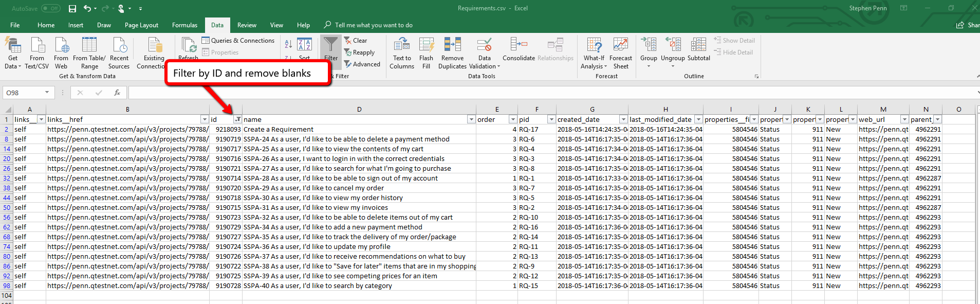Expand the name column filter dropdown

tap(471, 119)
